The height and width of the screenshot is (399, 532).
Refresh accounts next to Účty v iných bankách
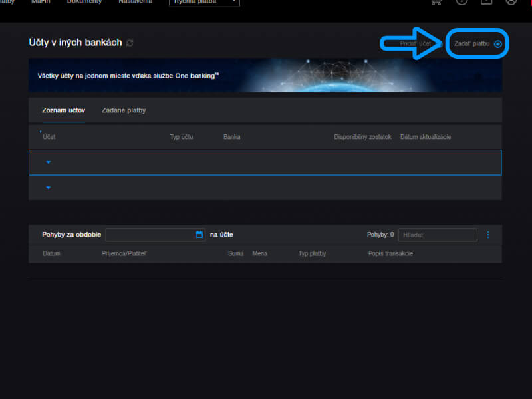[x=130, y=43]
